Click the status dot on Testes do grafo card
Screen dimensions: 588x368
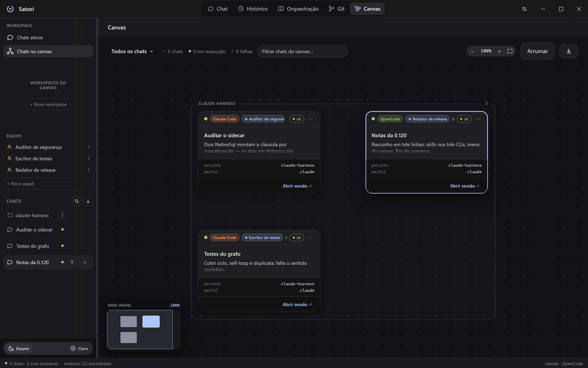206,237
